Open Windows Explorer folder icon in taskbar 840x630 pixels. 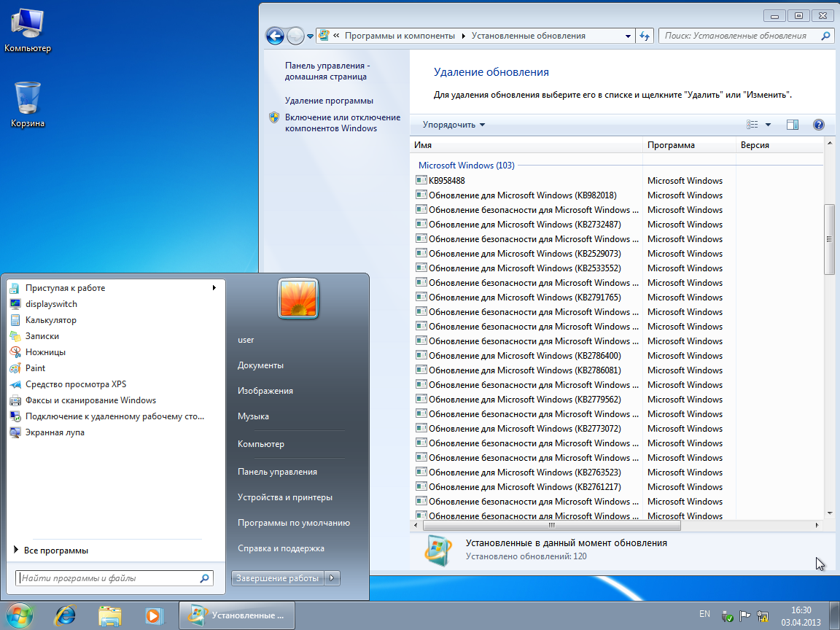[110, 615]
